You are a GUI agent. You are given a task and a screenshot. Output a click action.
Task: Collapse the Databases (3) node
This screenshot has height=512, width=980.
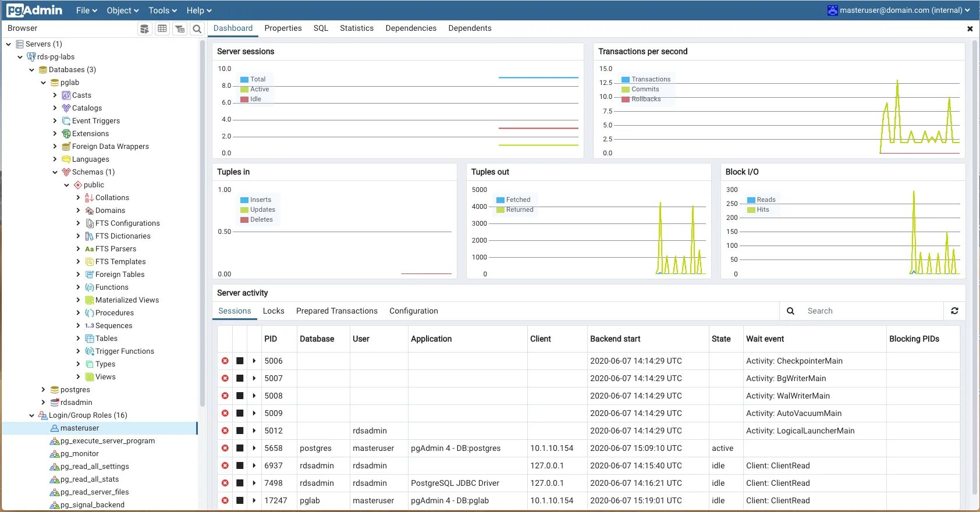32,70
